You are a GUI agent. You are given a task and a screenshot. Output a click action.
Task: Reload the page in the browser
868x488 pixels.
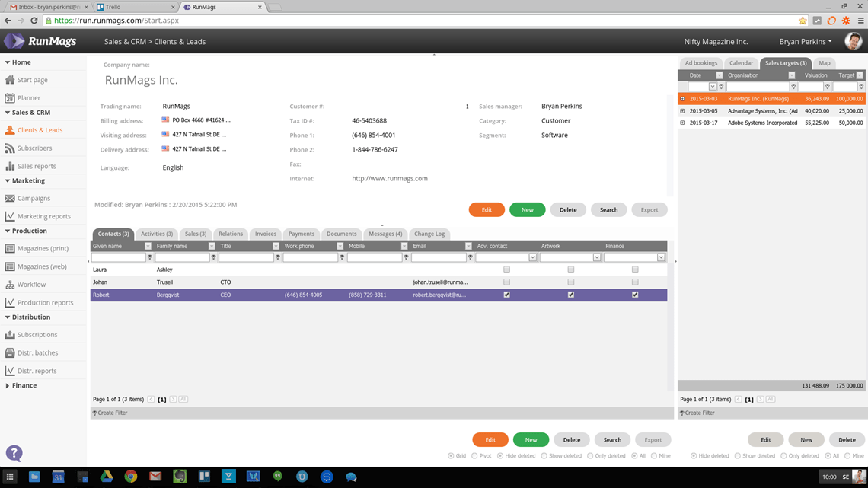pos(34,21)
